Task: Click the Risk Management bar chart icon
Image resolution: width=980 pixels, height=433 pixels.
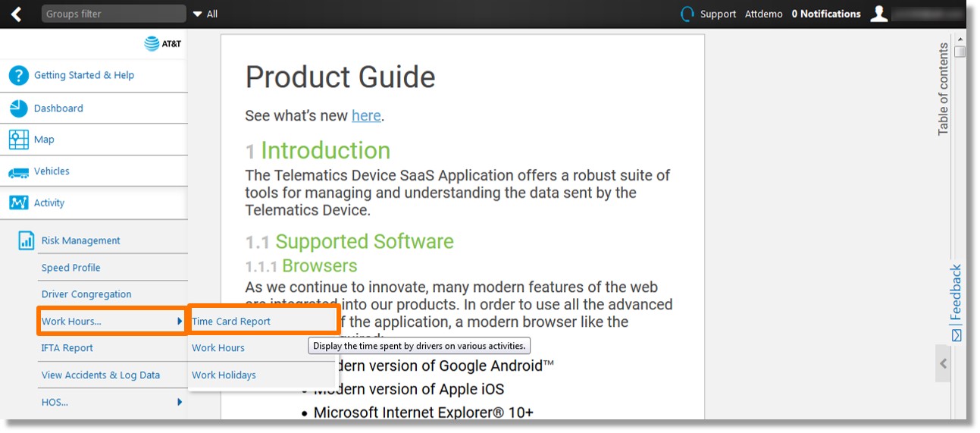Action: [27, 241]
